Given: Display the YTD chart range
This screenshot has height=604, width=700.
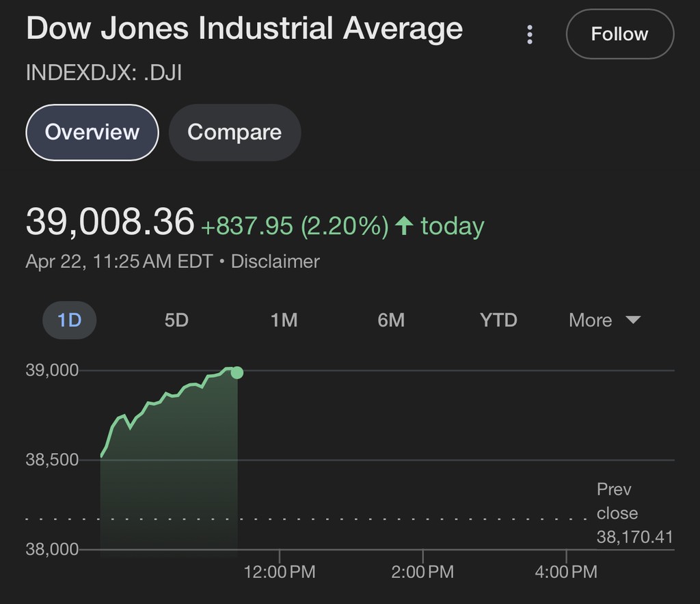Looking at the screenshot, I should click(x=498, y=320).
